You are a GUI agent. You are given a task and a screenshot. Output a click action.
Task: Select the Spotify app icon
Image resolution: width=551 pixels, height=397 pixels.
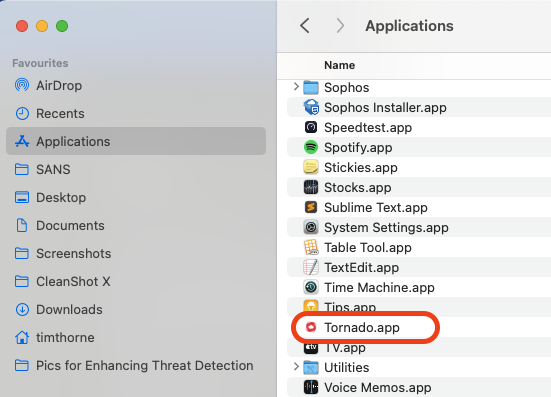click(x=311, y=147)
